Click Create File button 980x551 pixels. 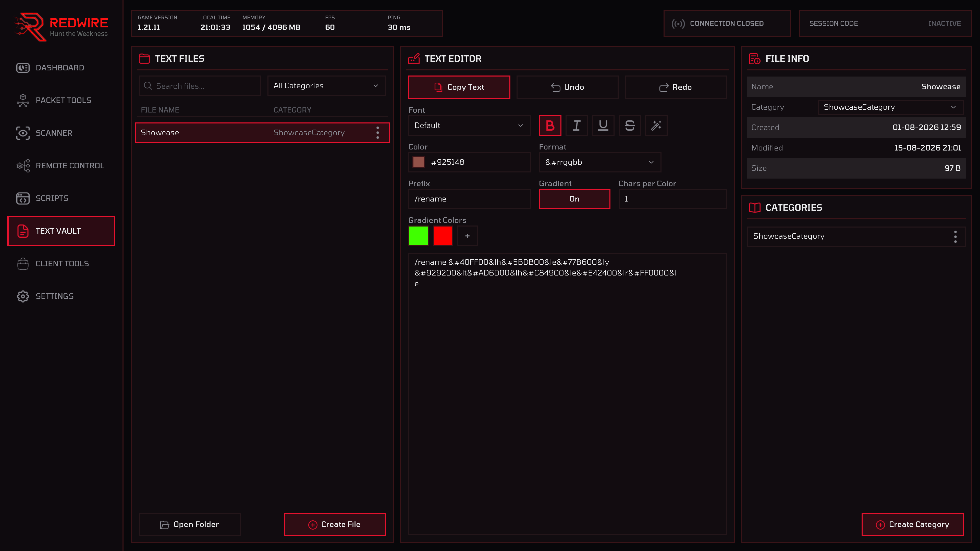[x=334, y=524]
